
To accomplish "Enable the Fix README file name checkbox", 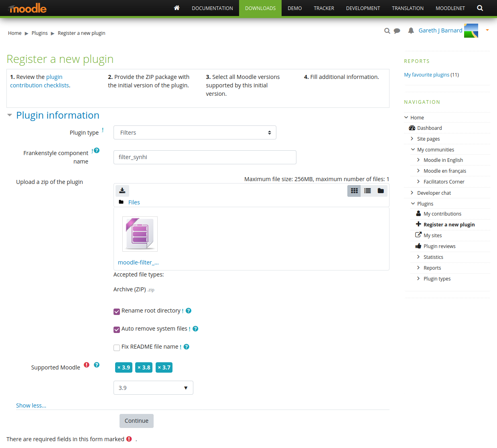I will [117, 348].
